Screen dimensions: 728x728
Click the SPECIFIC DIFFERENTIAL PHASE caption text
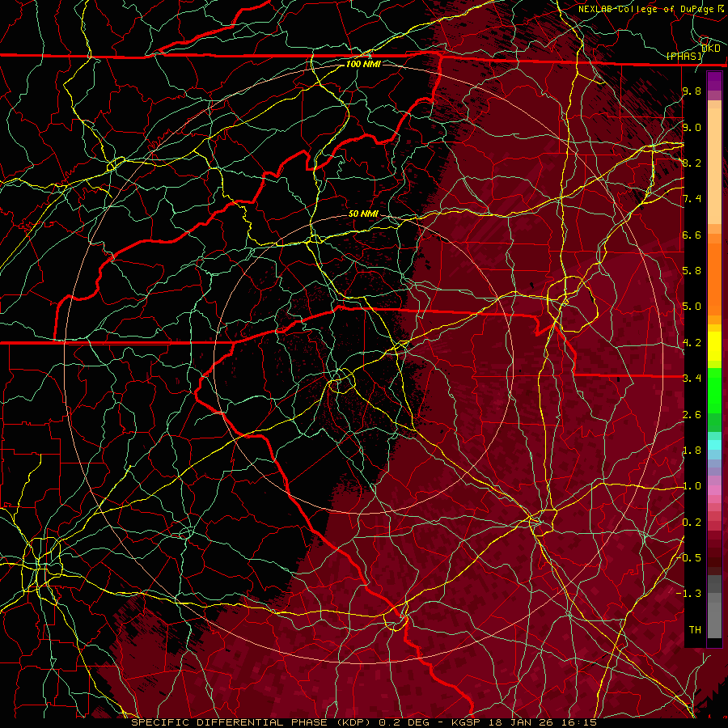point(230,722)
